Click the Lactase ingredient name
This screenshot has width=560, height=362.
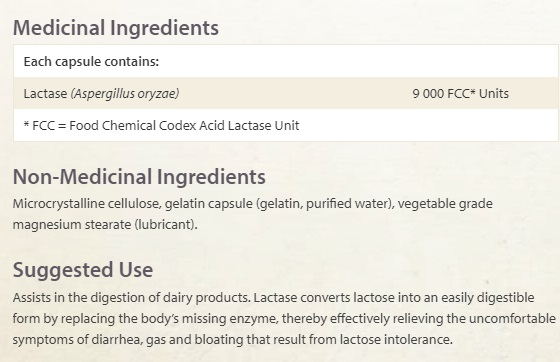[45, 94]
